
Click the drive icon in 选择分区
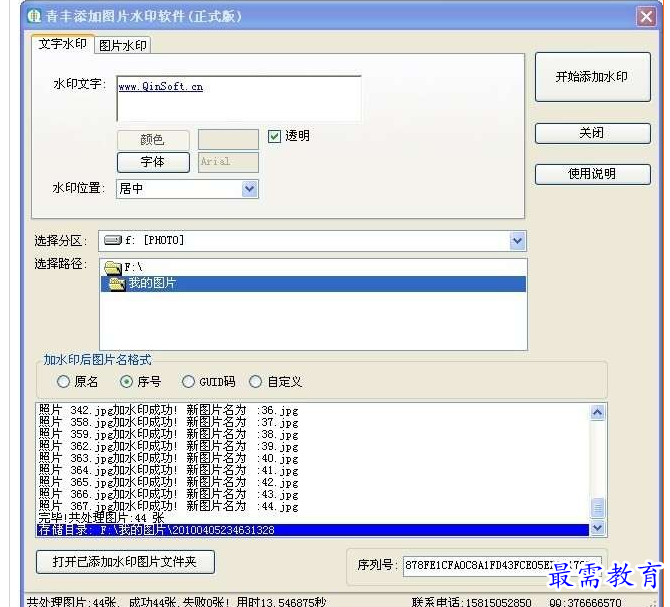coord(113,240)
